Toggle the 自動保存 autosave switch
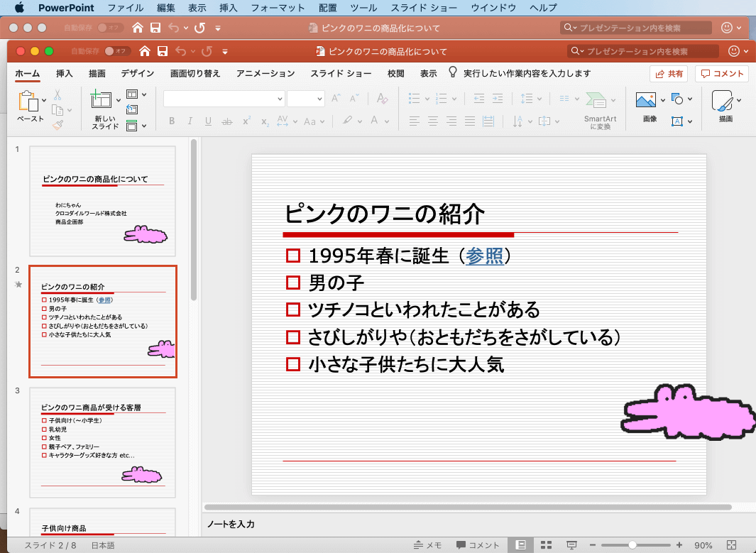Screen dimensions: 756x553 (x=116, y=51)
